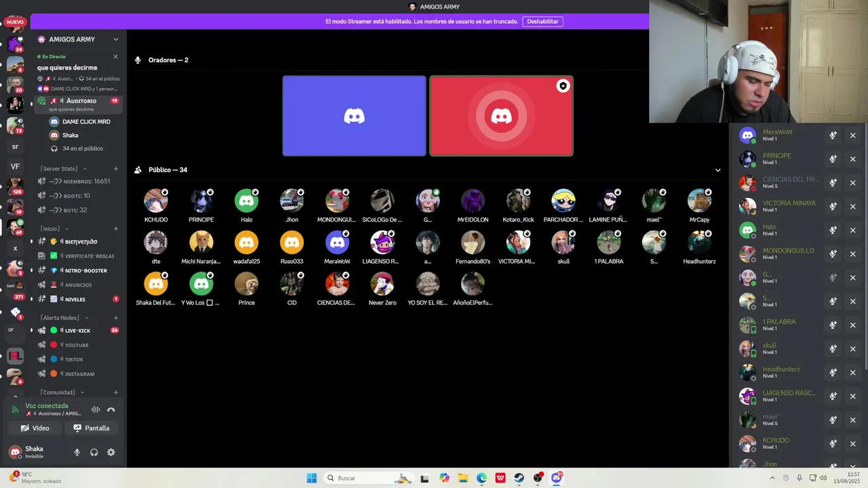Open the verificate-reglas channel
Viewport: 868px width, 488px height.
[x=78, y=256]
